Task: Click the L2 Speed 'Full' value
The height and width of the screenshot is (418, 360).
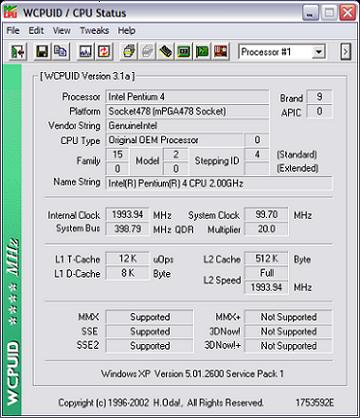Action: pyautogui.click(x=266, y=273)
